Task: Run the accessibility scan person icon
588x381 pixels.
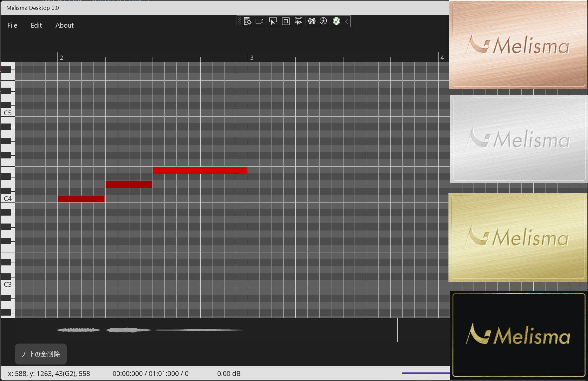Action: [x=323, y=21]
